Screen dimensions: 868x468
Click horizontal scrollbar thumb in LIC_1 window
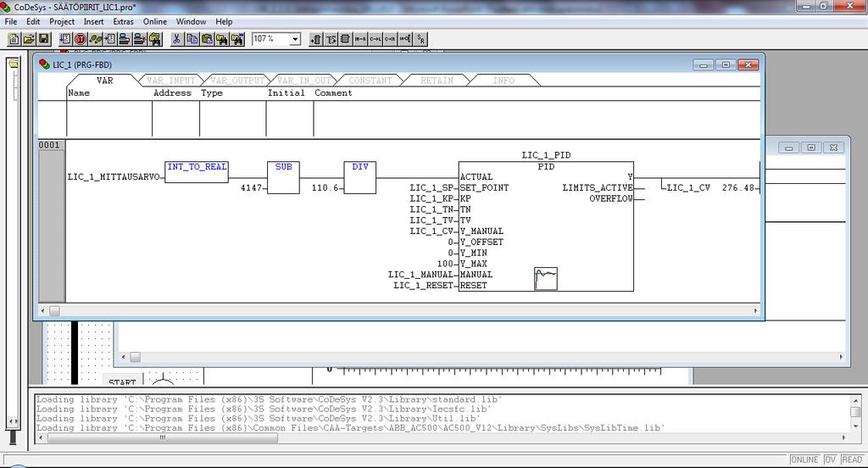(54, 310)
